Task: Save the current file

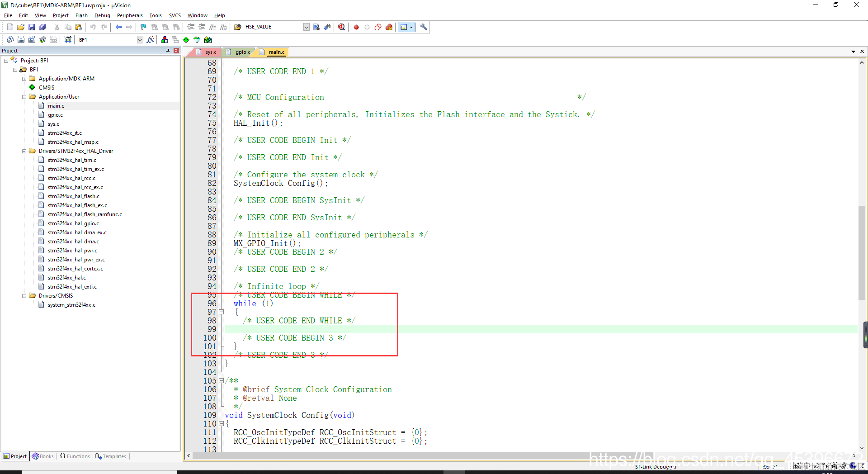Action: pos(32,27)
